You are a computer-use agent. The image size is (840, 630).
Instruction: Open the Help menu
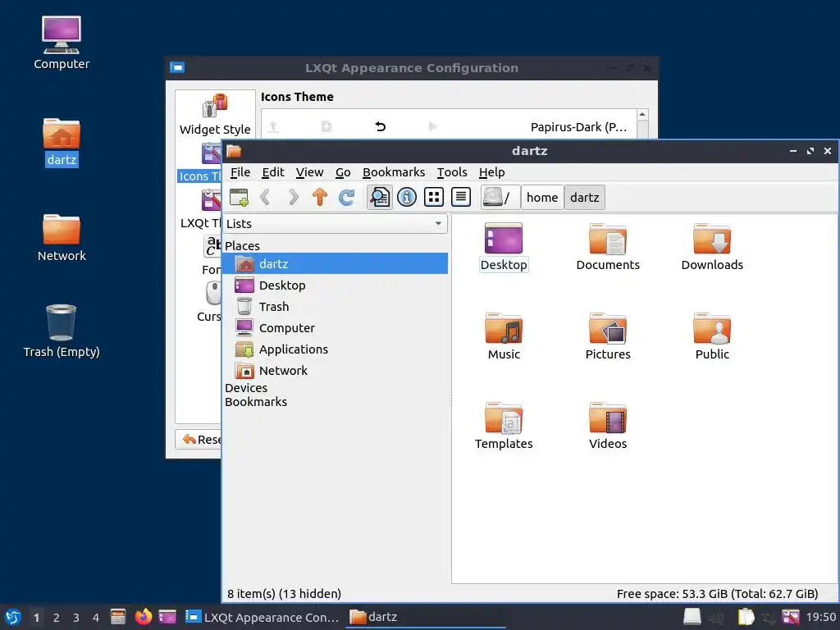coord(492,172)
